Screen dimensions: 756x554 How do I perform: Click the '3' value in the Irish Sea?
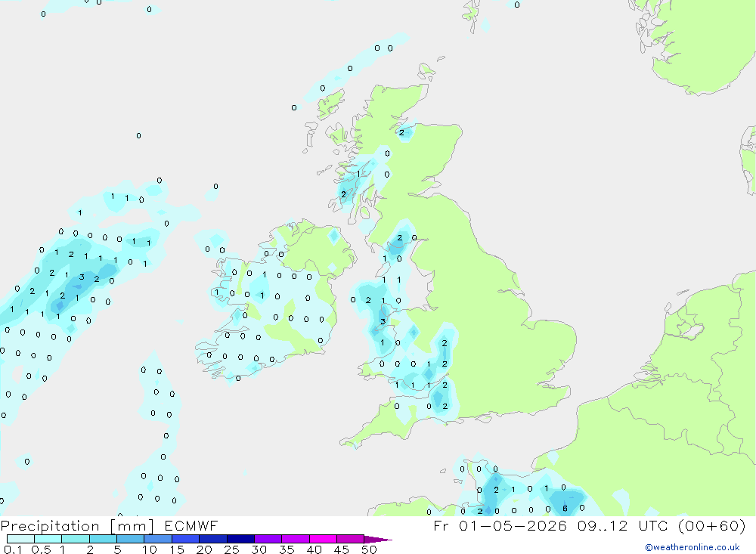pyautogui.click(x=383, y=322)
